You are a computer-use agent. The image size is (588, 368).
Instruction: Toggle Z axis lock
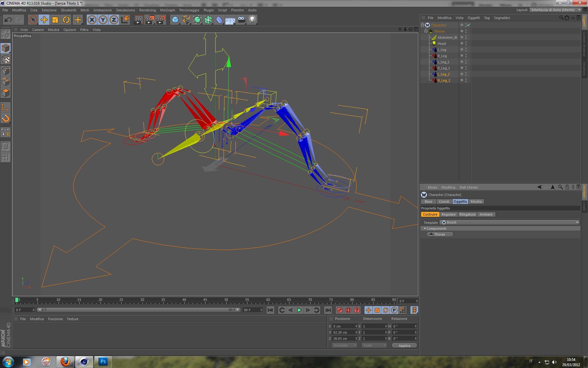pos(114,20)
